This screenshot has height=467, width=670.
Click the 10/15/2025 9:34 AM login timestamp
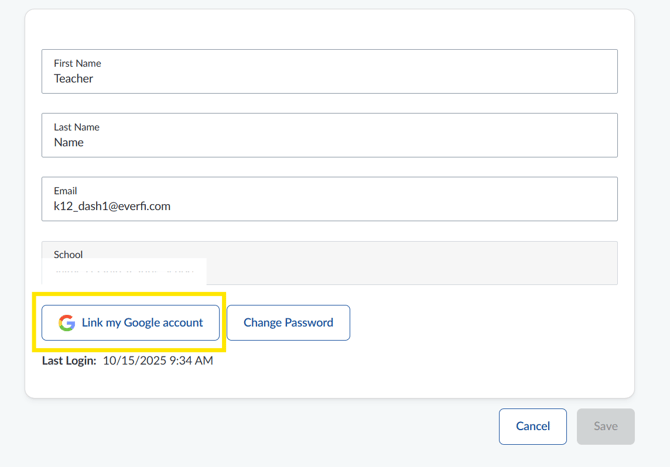[158, 361]
